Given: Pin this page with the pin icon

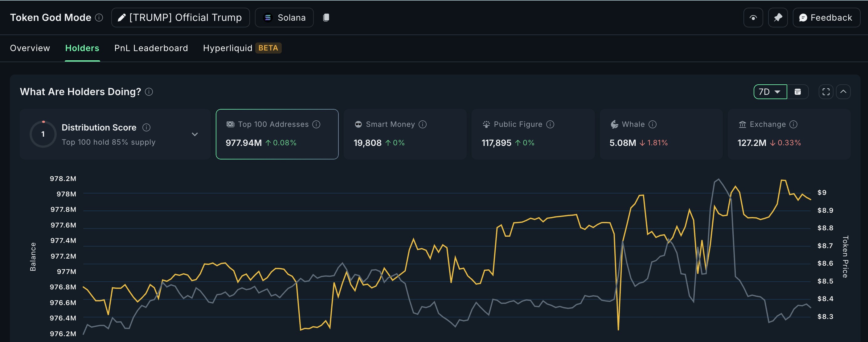Looking at the screenshot, I should 778,18.
